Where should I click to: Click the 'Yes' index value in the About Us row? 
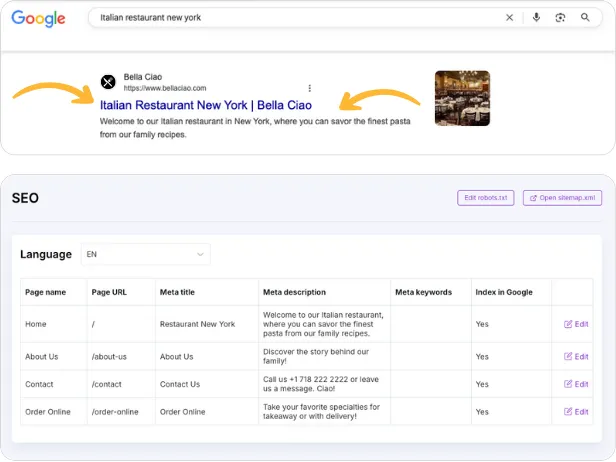[482, 357]
